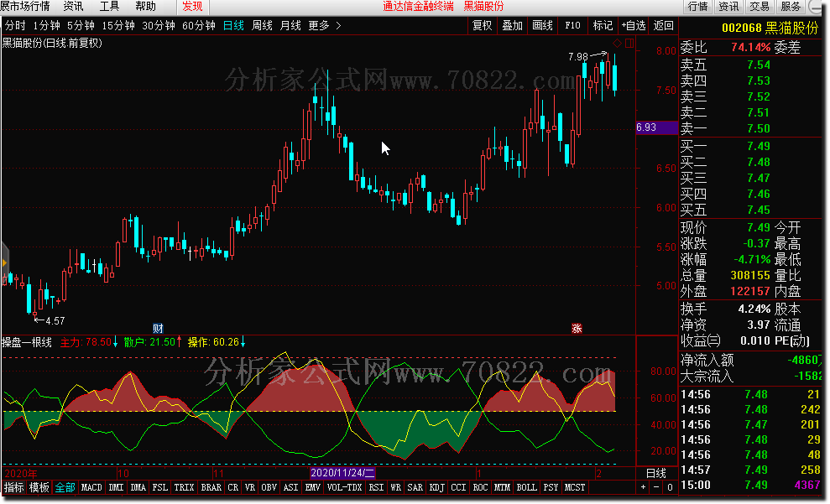Viewport: 830px width, 504px height.
Task: Click the 返回 back button
Action: (663, 25)
